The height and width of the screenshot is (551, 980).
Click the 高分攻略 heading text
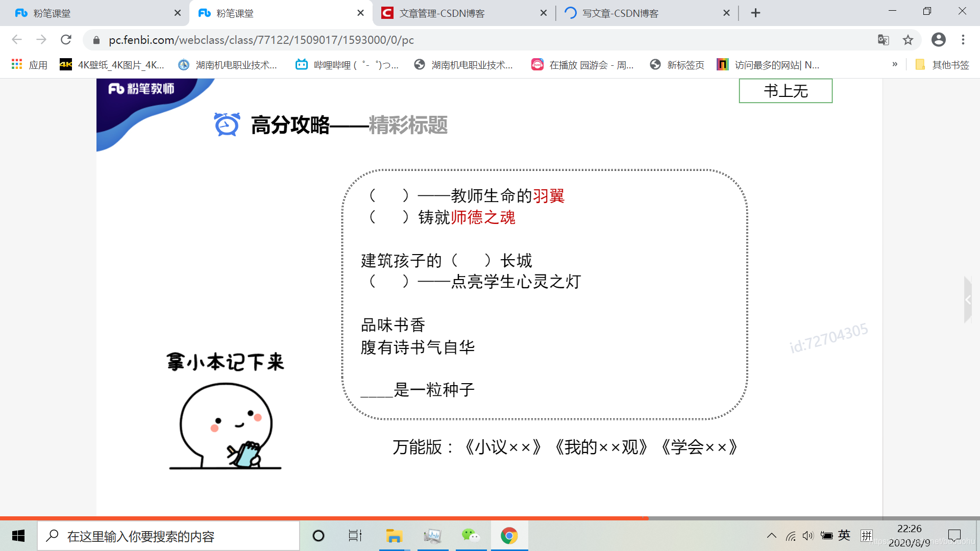290,125
